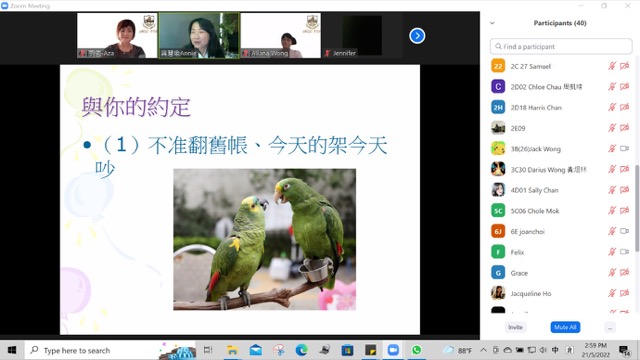
Task: Open Task View on the taskbar
Action: 208,350
